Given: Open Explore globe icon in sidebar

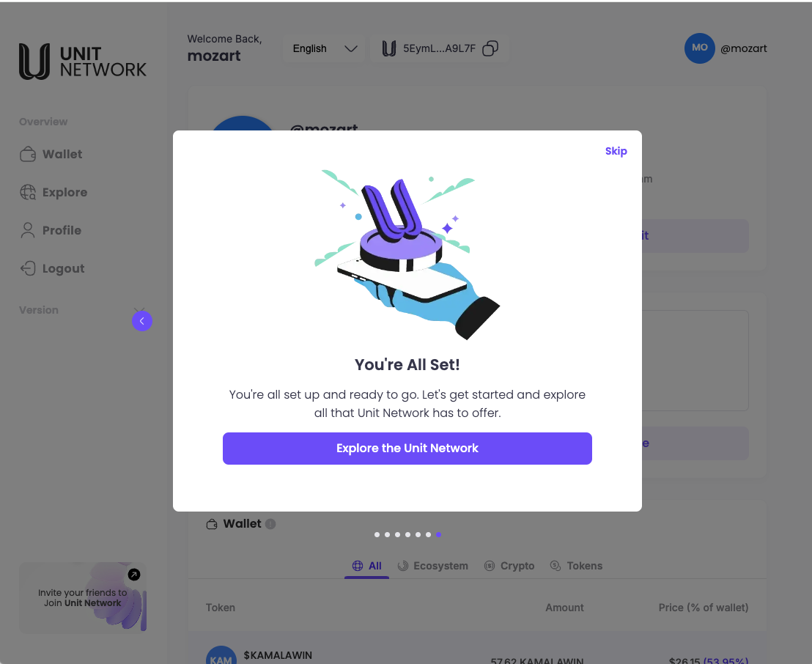Looking at the screenshot, I should pos(27,192).
